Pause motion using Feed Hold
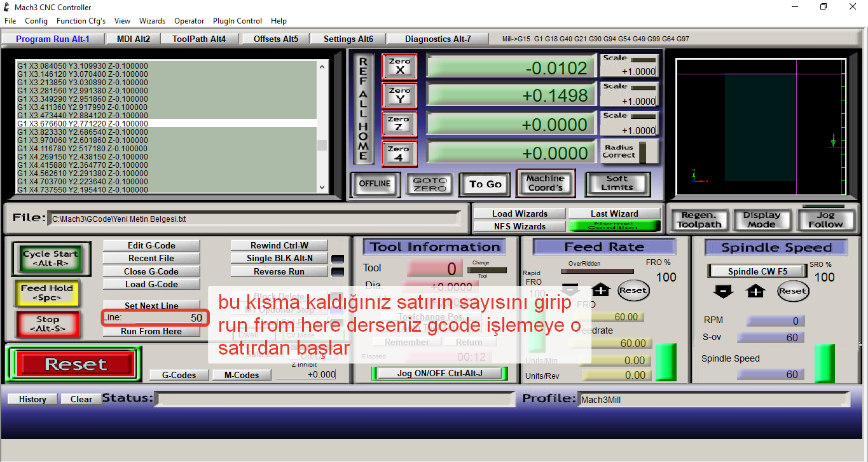Image resolution: width=868 pixels, height=462 pixels. point(48,293)
